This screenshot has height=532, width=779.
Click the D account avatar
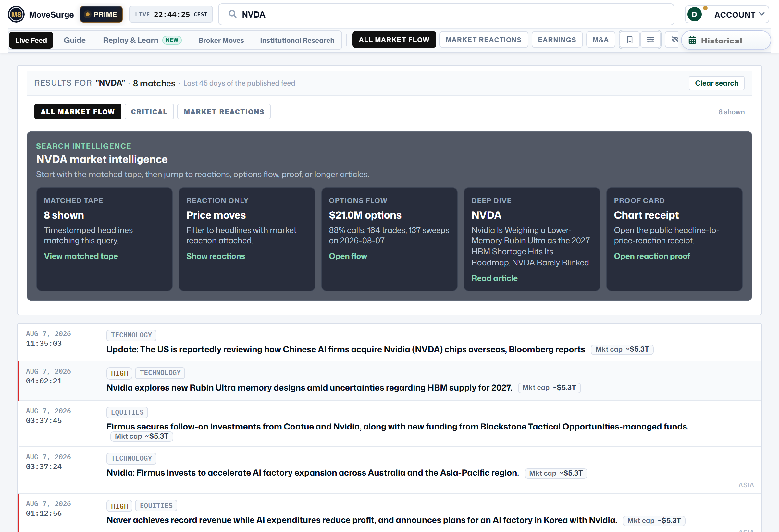[x=694, y=14]
